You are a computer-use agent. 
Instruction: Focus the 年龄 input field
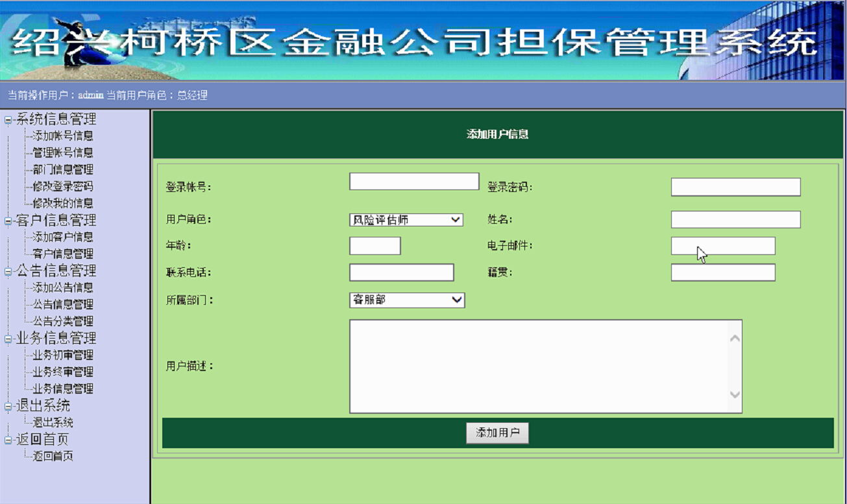tap(375, 246)
